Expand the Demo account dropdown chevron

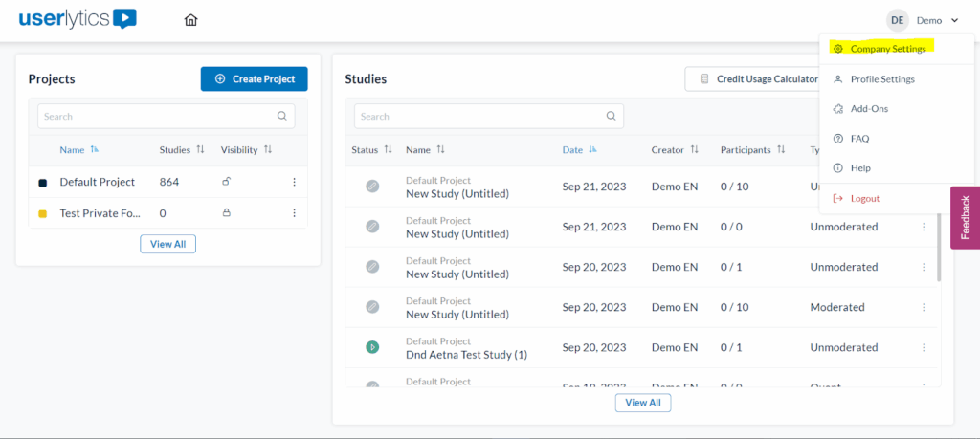[954, 20]
